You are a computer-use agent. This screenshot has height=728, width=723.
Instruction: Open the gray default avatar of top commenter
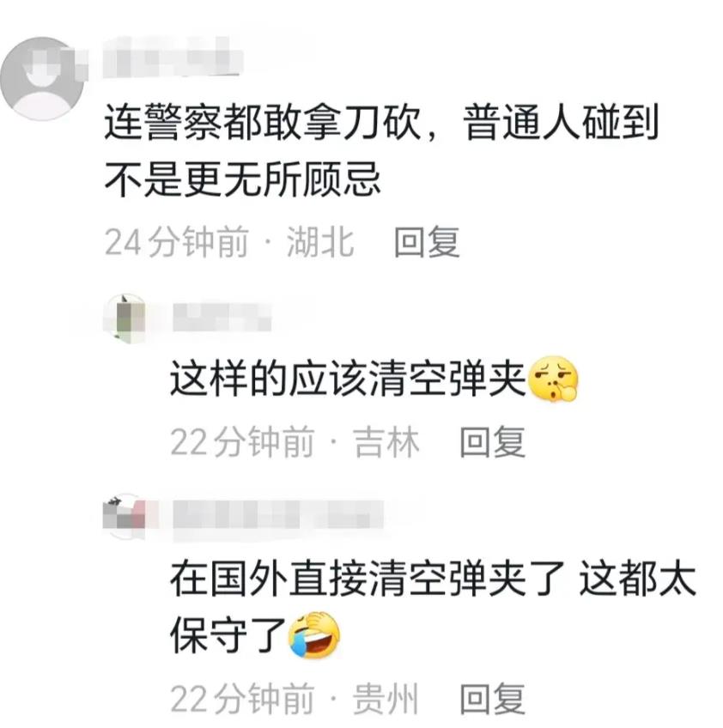pyautogui.click(x=42, y=78)
